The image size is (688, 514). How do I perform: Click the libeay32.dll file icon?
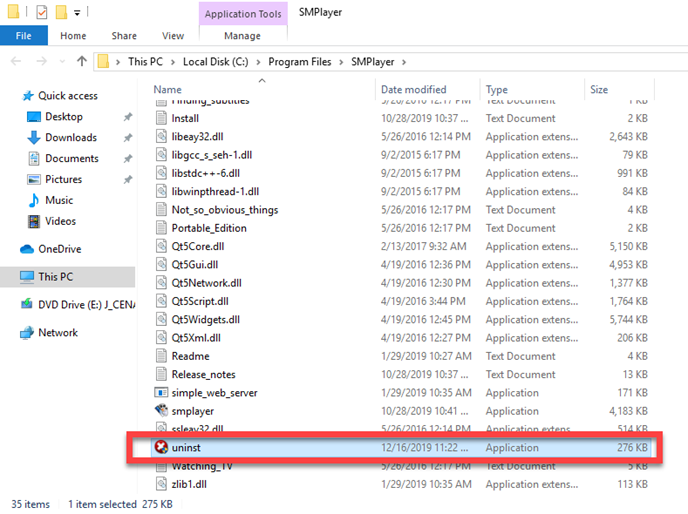tap(161, 136)
